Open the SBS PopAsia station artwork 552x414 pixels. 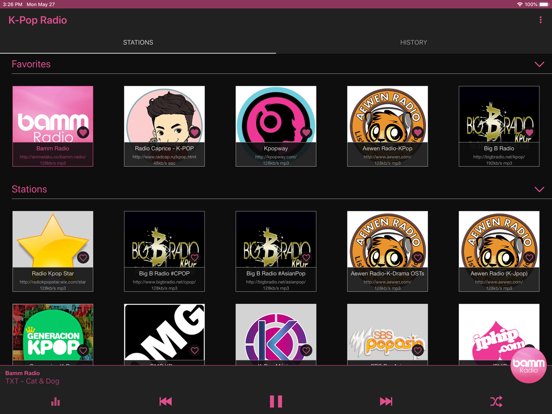tap(388, 334)
